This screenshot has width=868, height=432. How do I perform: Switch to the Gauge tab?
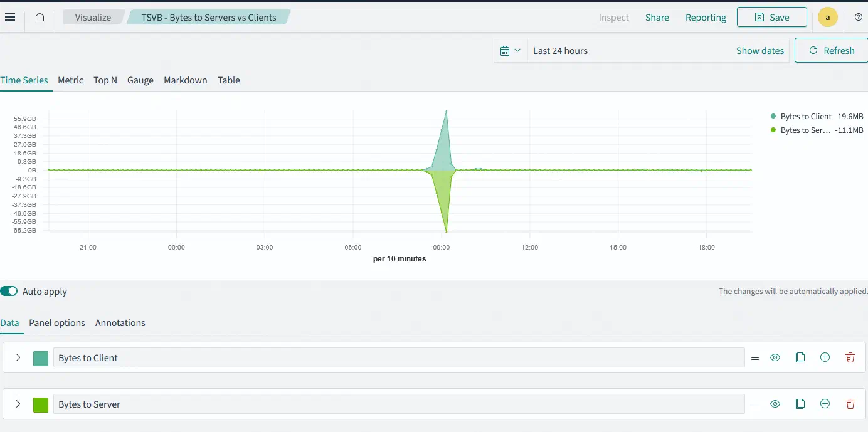pos(140,80)
